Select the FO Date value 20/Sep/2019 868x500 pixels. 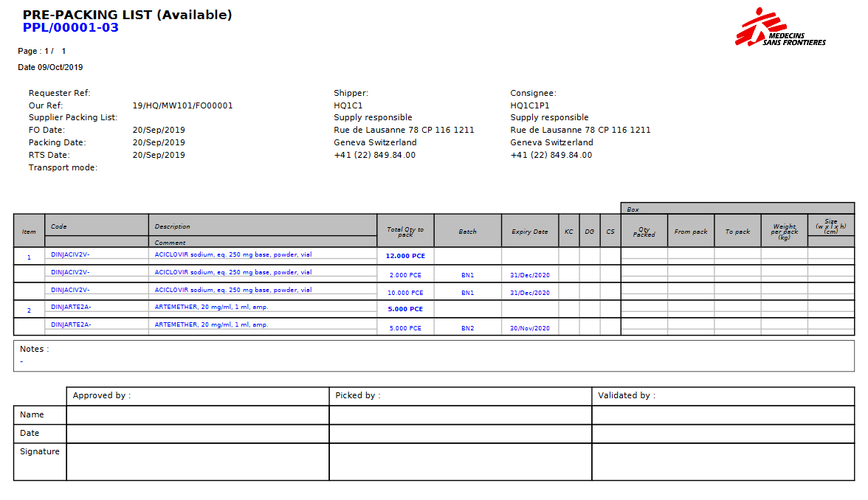[x=159, y=130]
